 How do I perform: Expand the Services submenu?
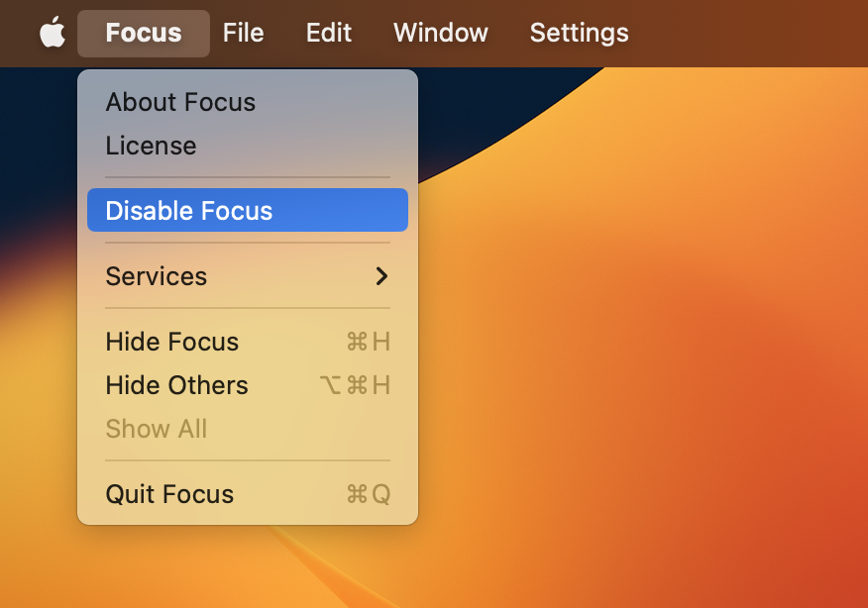248,276
